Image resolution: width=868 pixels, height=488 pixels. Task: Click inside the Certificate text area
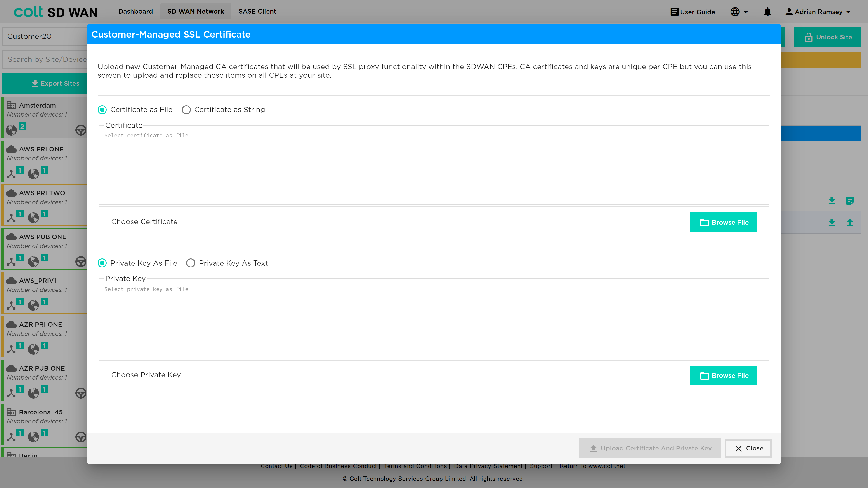click(x=434, y=165)
